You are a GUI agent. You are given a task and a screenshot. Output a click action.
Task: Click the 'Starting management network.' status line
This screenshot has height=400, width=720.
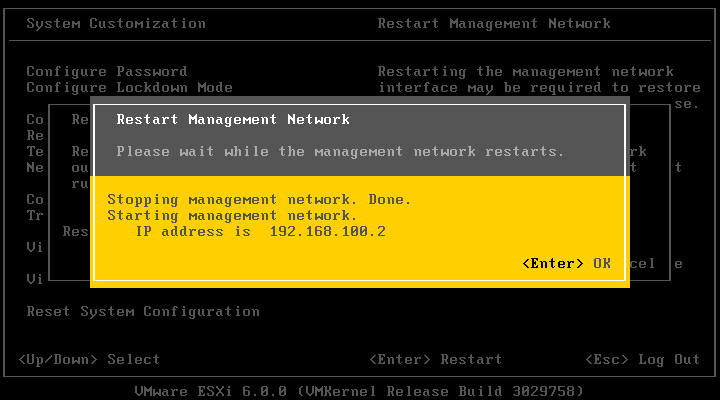232,216
